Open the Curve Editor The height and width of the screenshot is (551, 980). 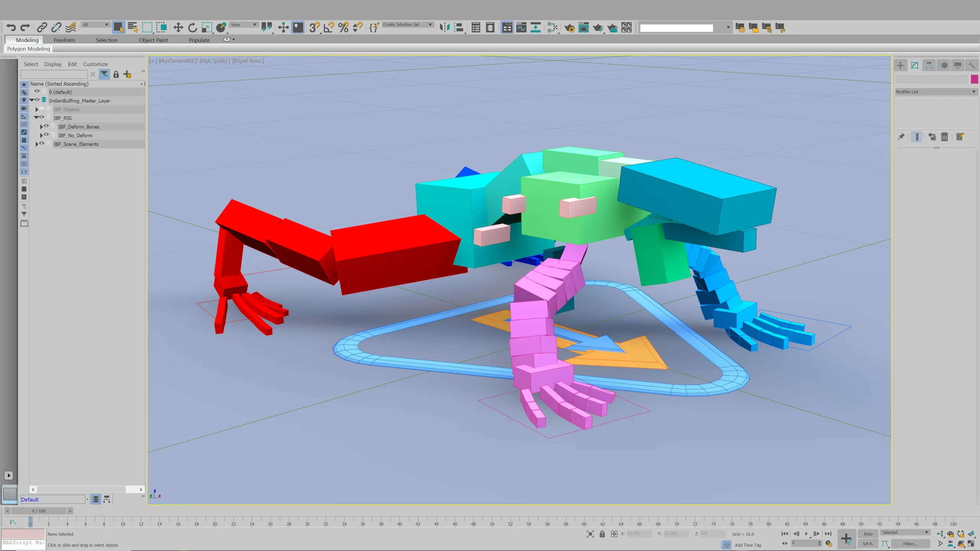521,27
